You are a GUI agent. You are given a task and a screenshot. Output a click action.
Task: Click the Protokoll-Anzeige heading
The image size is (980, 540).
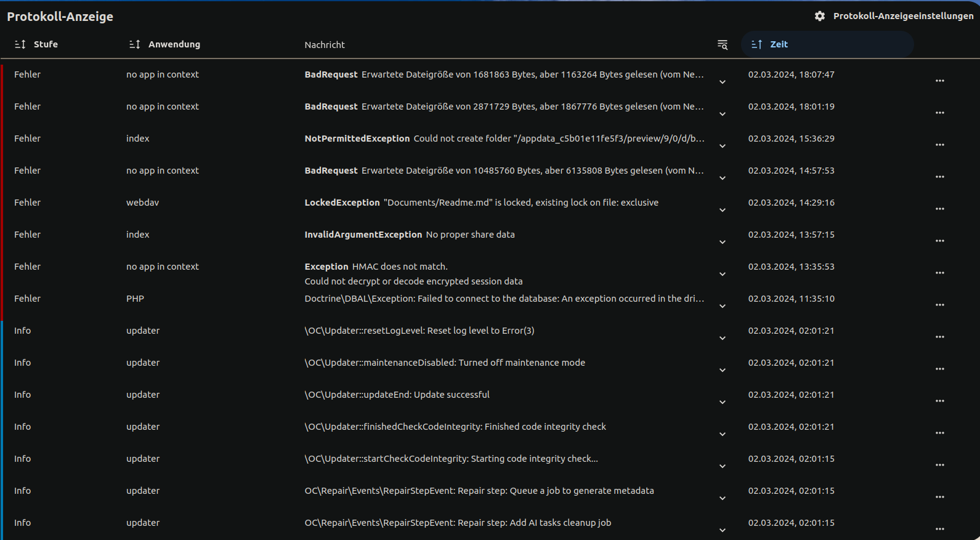click(60, 17)
